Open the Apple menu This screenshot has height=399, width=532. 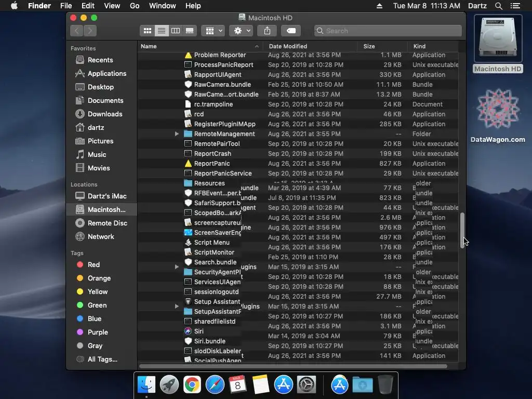point(14,6)
